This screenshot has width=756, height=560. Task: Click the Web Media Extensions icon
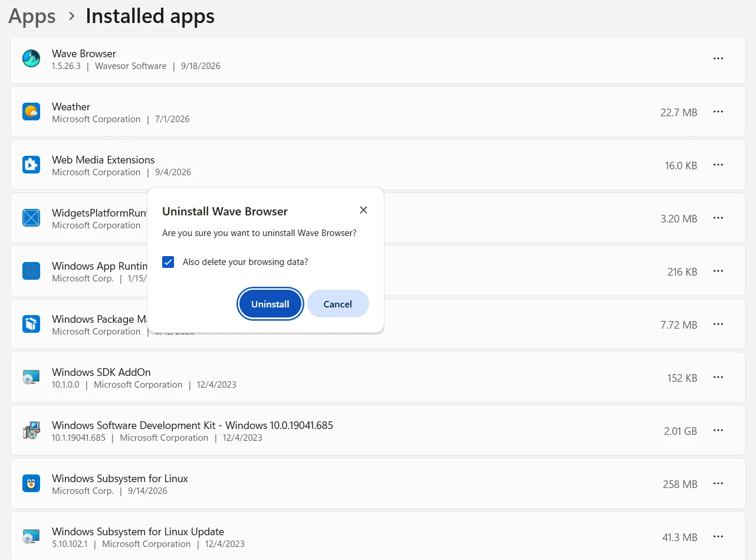[31, 165]
